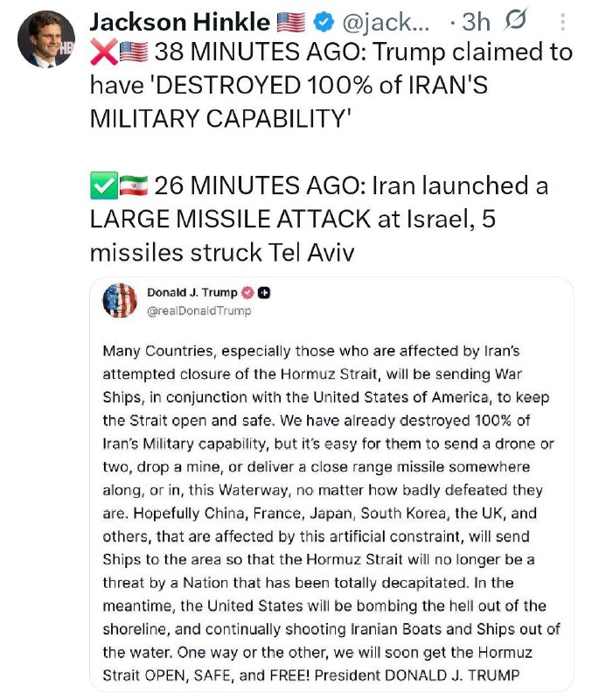592x700 pixels.
Task: Click the red X emoji in the post
Action: [104, 52]
